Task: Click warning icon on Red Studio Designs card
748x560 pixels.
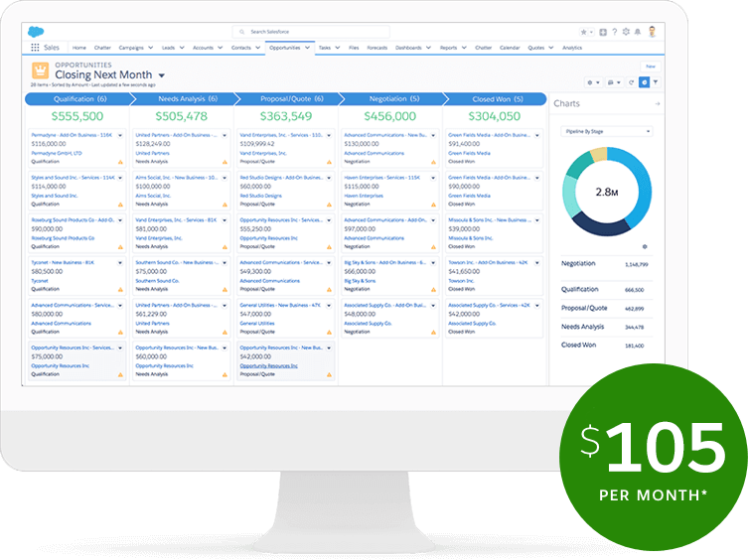Action: point(329,205)
